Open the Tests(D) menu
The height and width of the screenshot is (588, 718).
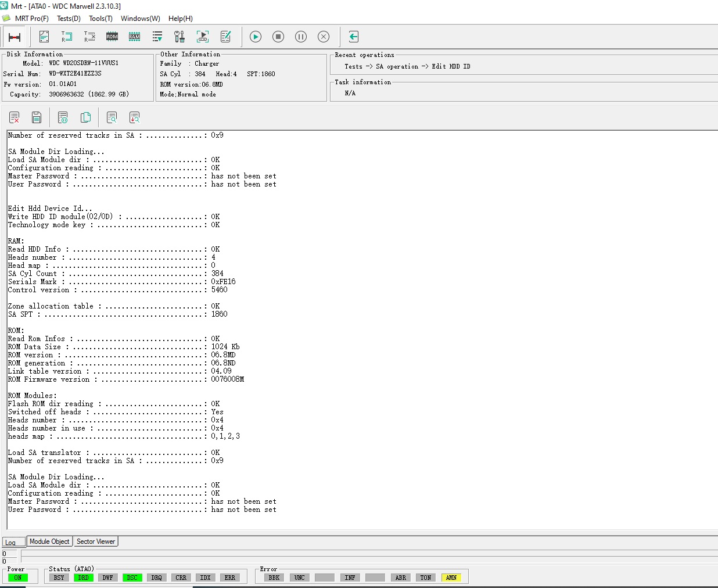69,19
